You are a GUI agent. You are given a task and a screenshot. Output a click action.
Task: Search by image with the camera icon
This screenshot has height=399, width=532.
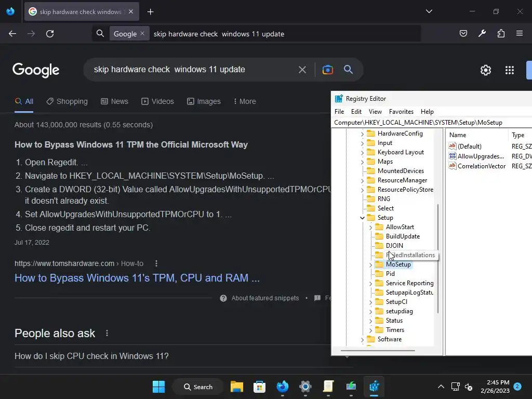[x=327, y=70]
